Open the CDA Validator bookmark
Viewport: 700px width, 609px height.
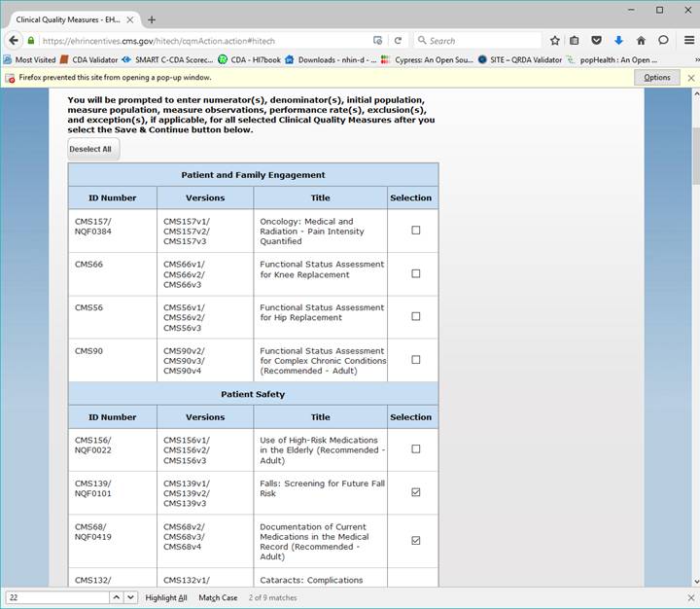tap(89, 59)
